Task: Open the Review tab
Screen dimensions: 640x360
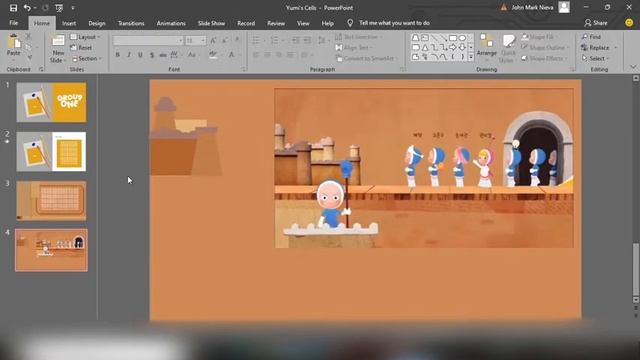Action: 276,23
